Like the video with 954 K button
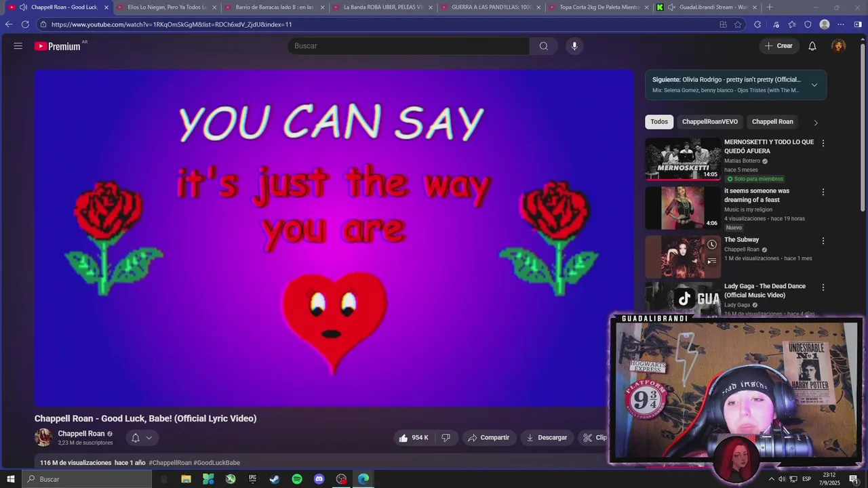 point(414,438)
